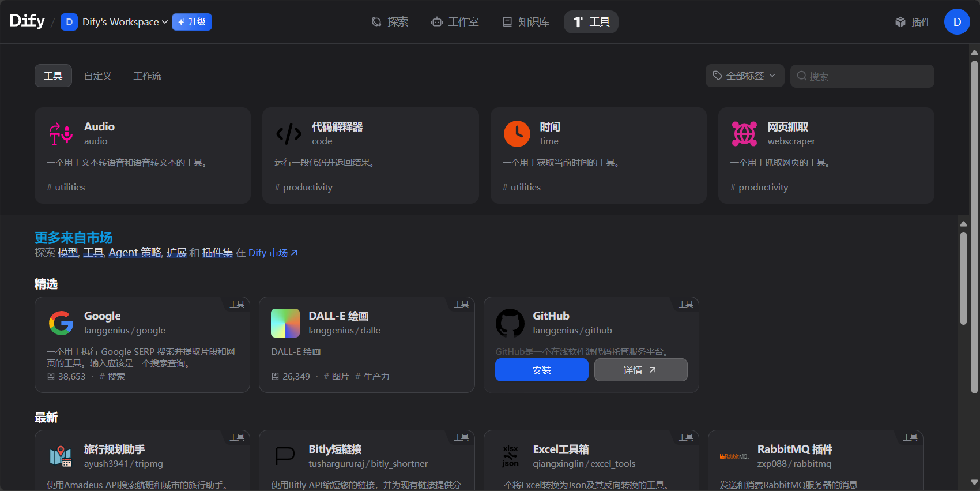Click the Audio tool icon
980x491 pixels.
tap(61, 134)
